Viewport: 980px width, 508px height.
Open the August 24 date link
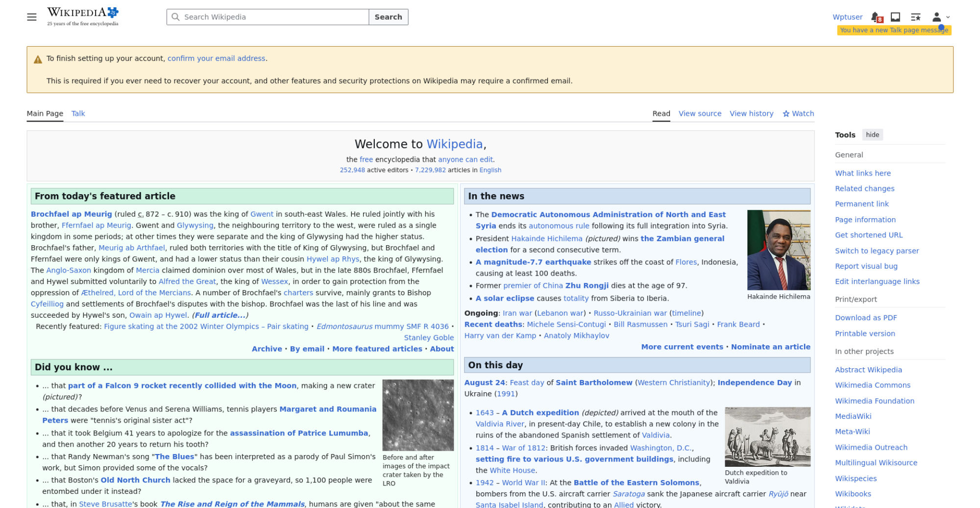pyautogui.click(x=485, y=383)
